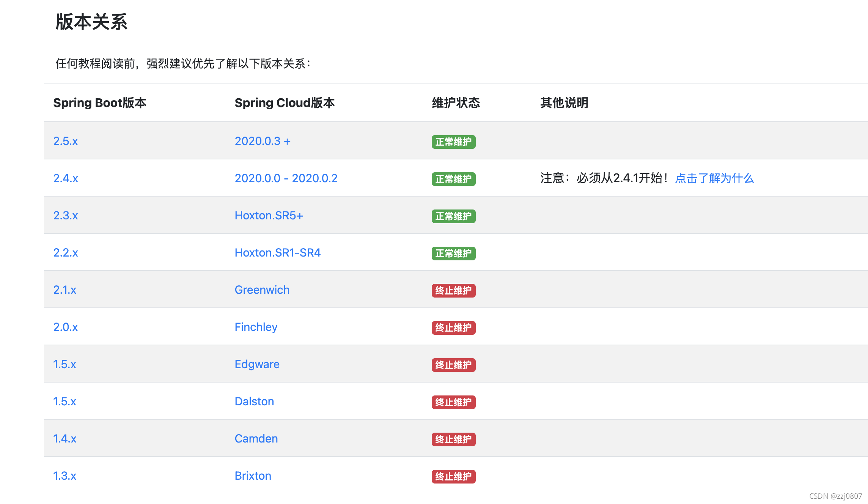Click the 其他说明 column header

click(x=564, y=103)
